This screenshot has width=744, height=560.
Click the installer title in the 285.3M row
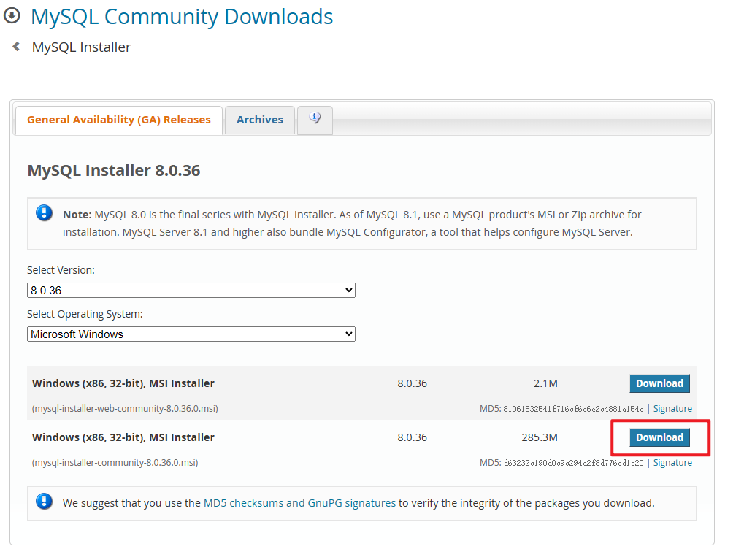(x=123, y=437)
